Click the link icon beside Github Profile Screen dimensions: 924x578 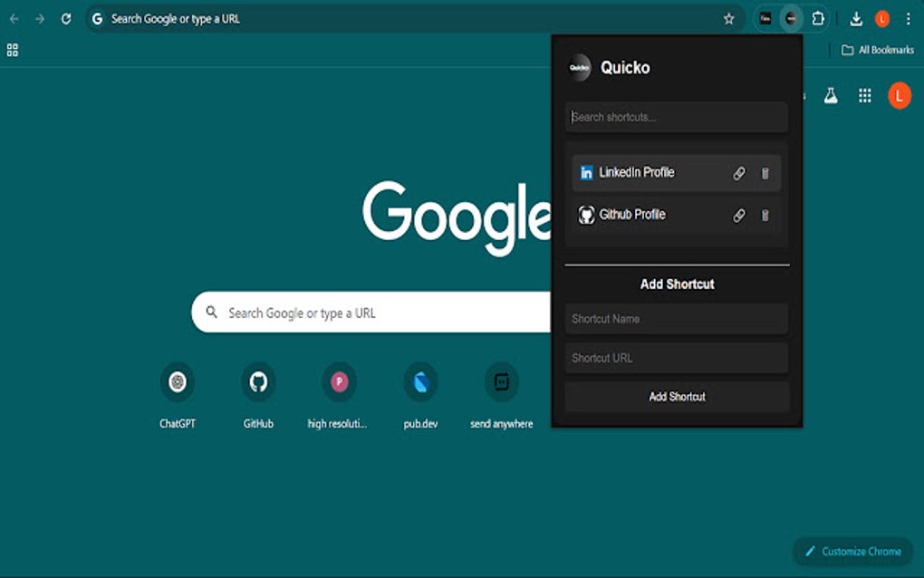point(739,215)
